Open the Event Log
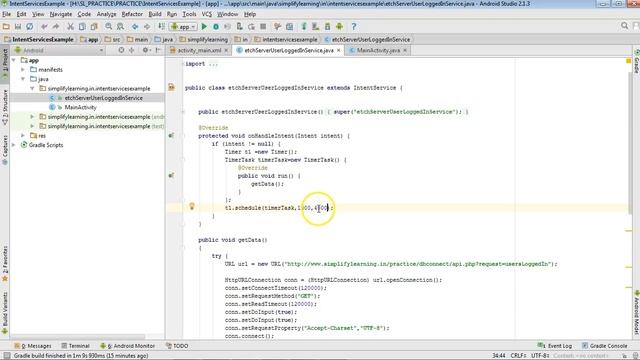Viewport: 640px width, 360px height. click(555, 346)
